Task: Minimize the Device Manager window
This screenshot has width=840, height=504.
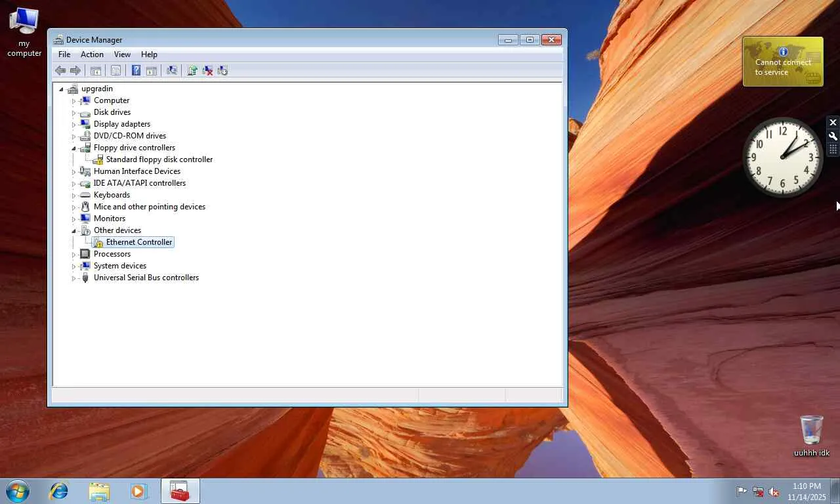Action: (x=508, y=40)
